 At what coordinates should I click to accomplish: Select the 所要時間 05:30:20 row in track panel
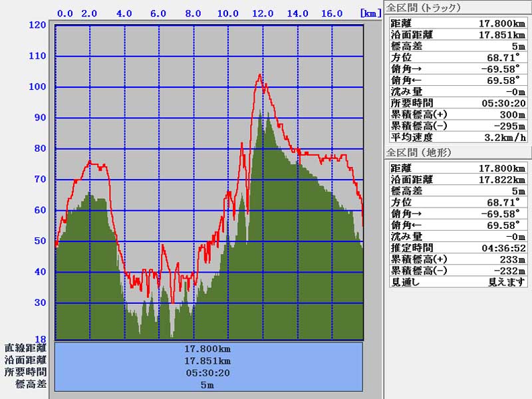(x=456, y=103)
